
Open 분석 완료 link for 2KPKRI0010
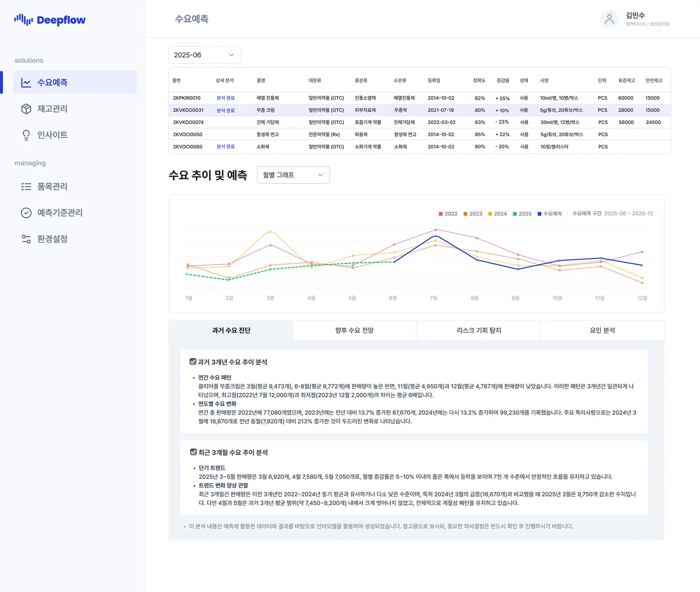(x=226, y=98)
